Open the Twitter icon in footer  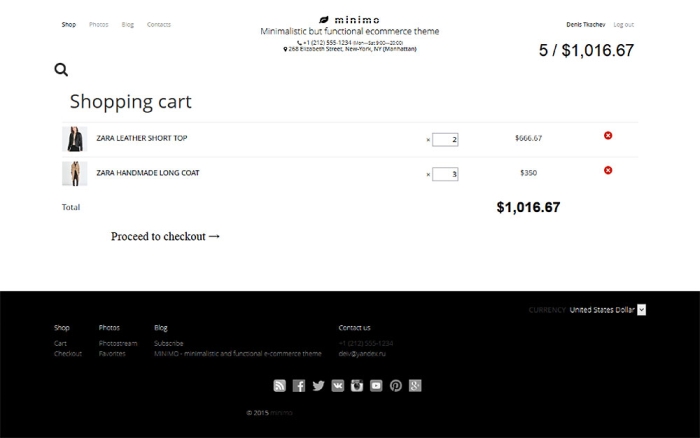[318, 386]
